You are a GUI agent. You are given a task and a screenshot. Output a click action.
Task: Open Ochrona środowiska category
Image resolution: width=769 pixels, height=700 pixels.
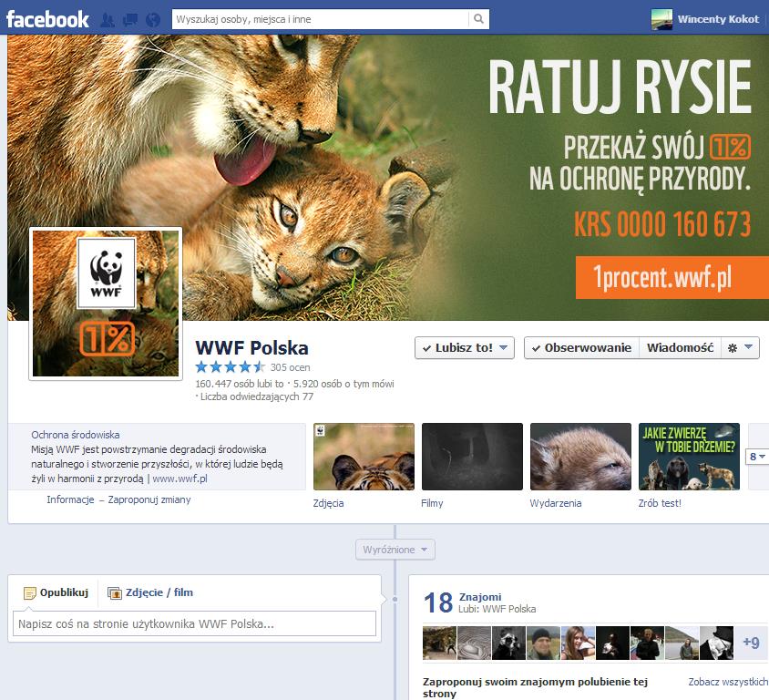pos(75,435)
